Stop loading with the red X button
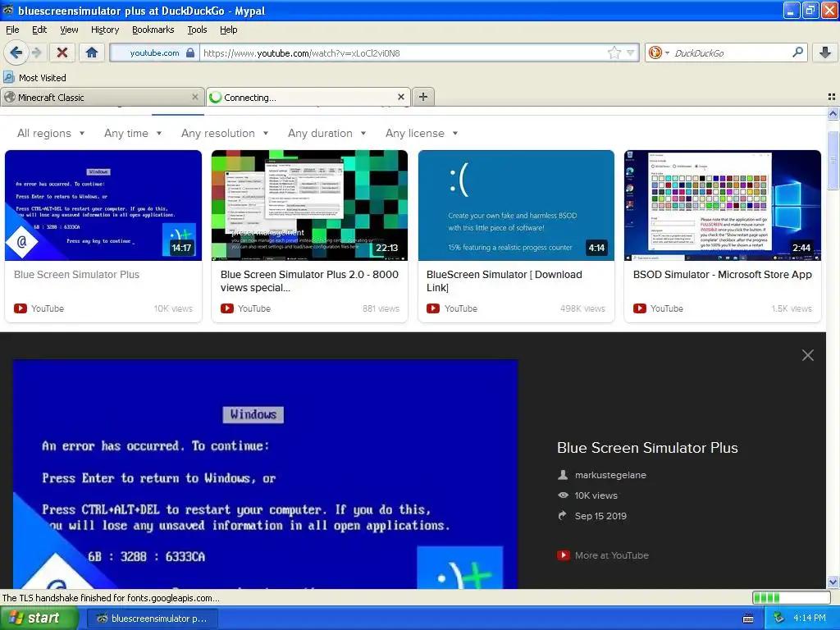 pos(62,52)
